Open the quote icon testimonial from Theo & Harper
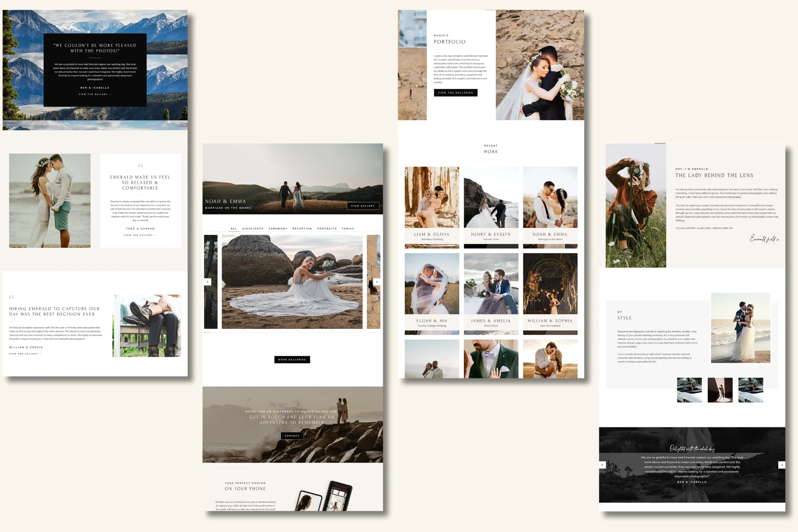Screen dimensions: 798x532 click(x=141, y=165)
